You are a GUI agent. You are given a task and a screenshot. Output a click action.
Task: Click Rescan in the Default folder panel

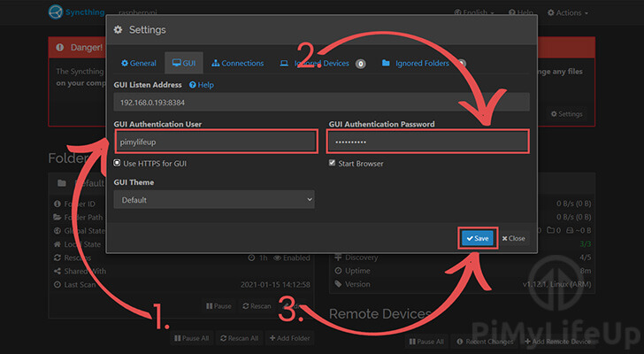pos(257,306)
